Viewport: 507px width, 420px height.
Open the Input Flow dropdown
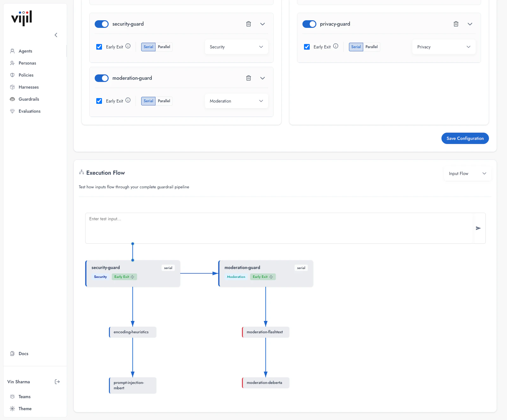(467, 173)
